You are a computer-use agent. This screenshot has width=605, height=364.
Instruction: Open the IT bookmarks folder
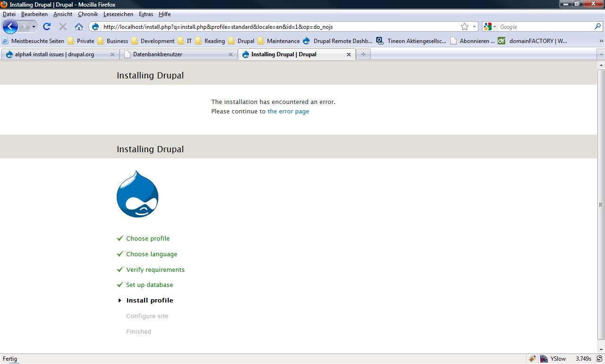tap(185, 41)
